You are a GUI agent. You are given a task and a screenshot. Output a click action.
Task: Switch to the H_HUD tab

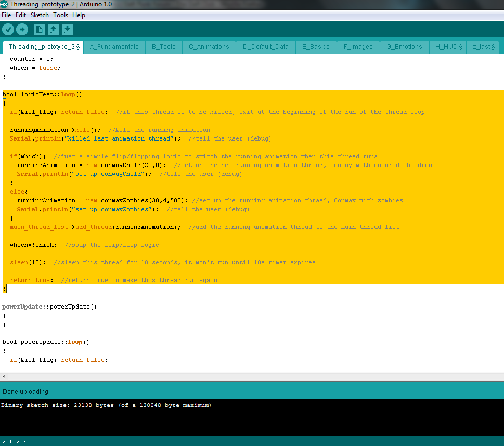pyautogui.click(x=448, y=47)
